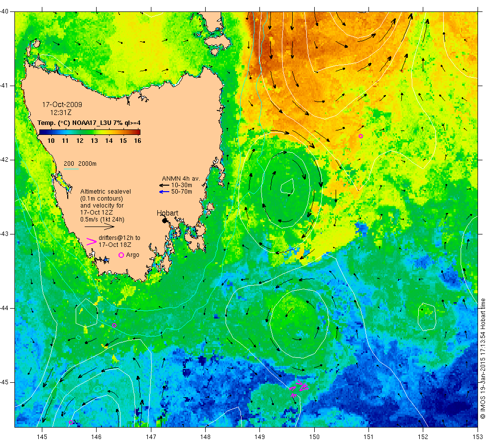
Task: Click the green middle of the temperature colorbar
Action: pos(90,132)
